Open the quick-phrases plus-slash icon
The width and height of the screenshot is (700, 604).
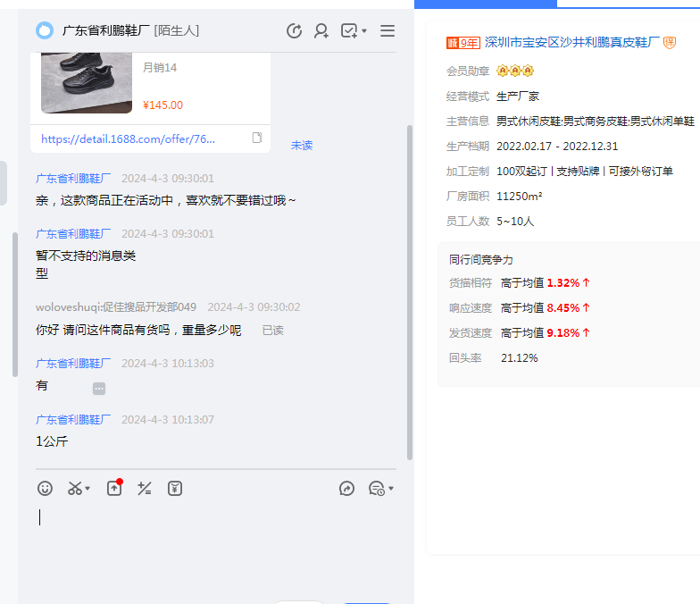(x=144, y=489)
